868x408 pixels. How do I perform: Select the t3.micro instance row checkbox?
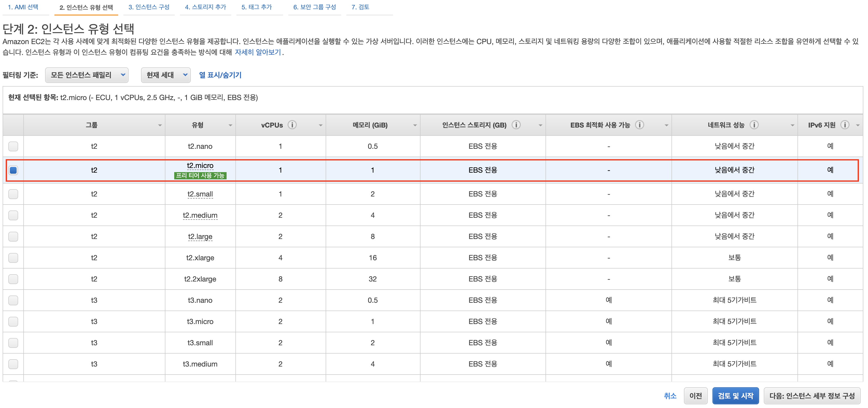13,321
